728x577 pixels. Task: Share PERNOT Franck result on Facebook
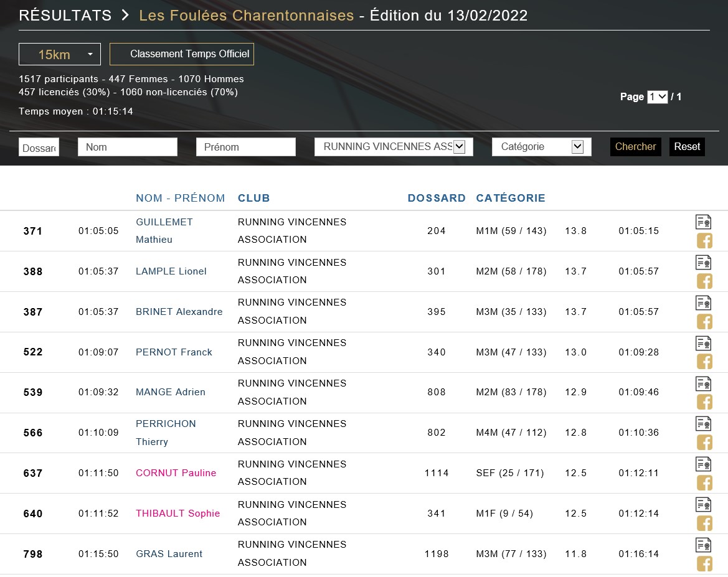(704, 362)
